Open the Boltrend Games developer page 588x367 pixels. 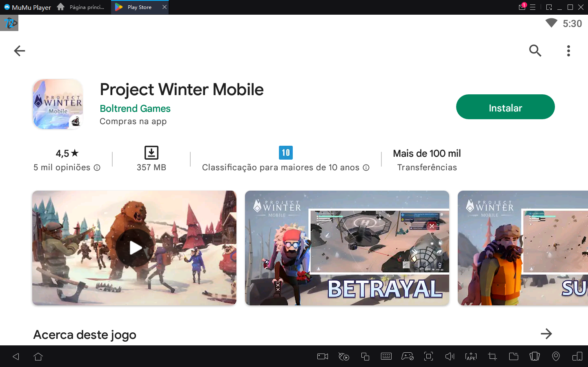click(135, 108)
